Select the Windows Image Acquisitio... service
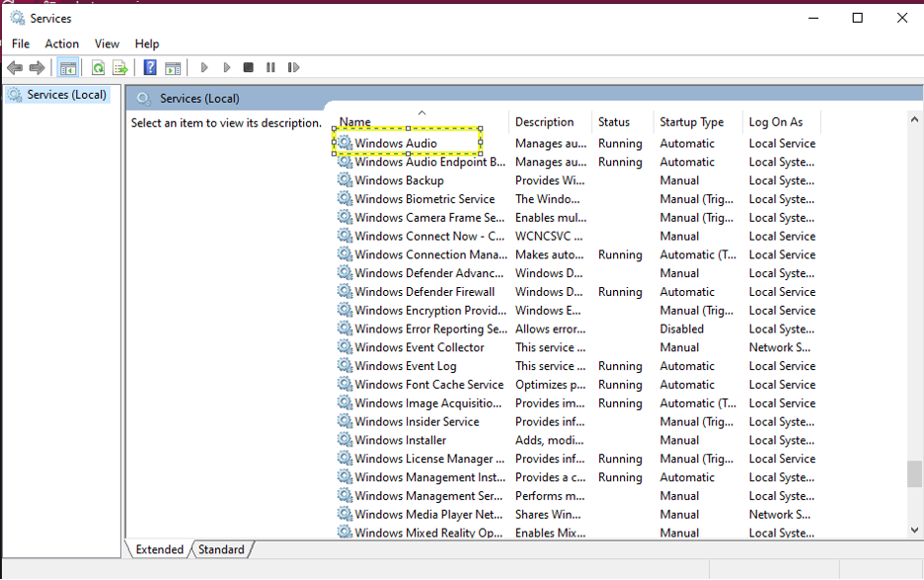Image resolution: width=924 pixels, height=580 pixels. (x=427, y=402)
